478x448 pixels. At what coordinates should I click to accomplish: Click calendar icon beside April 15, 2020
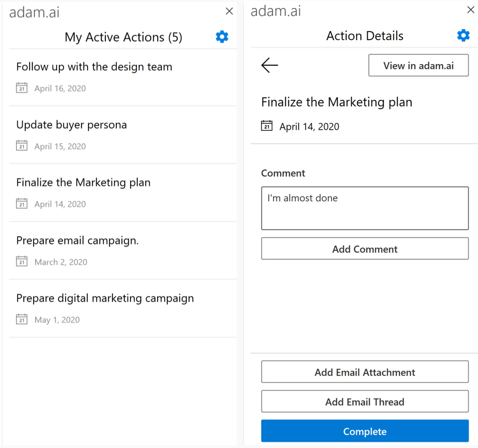[x=22, y=146]
